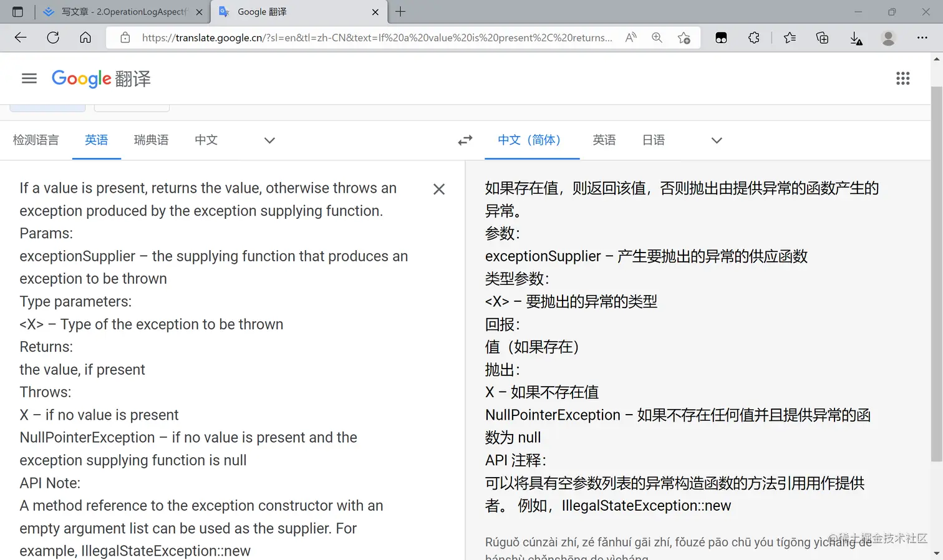Open the Favorites list
The width and height of the screenshot is (943, 560).
(x=790, y=37)
